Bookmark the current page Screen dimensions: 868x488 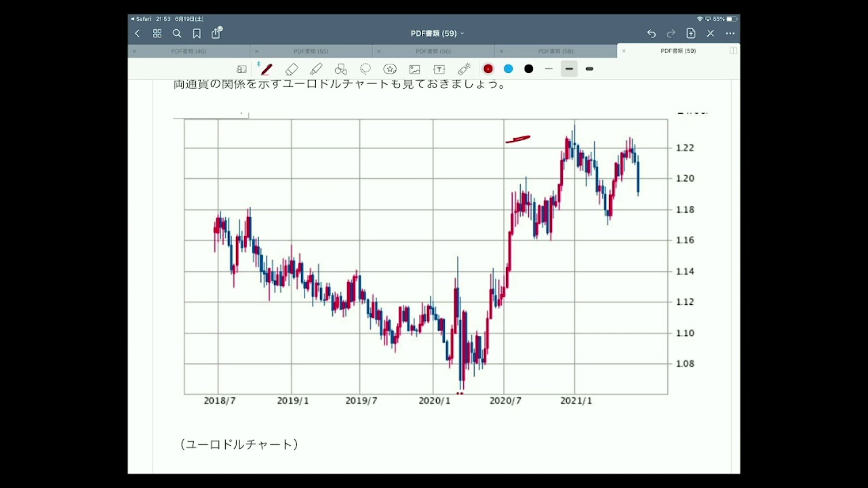(197, 33)
